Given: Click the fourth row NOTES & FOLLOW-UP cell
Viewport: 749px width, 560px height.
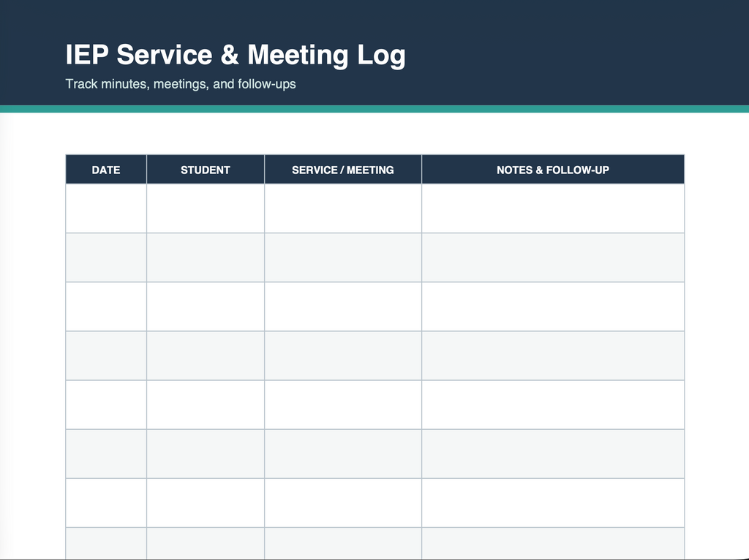Looking at the screenshot, I should (553, 356).
